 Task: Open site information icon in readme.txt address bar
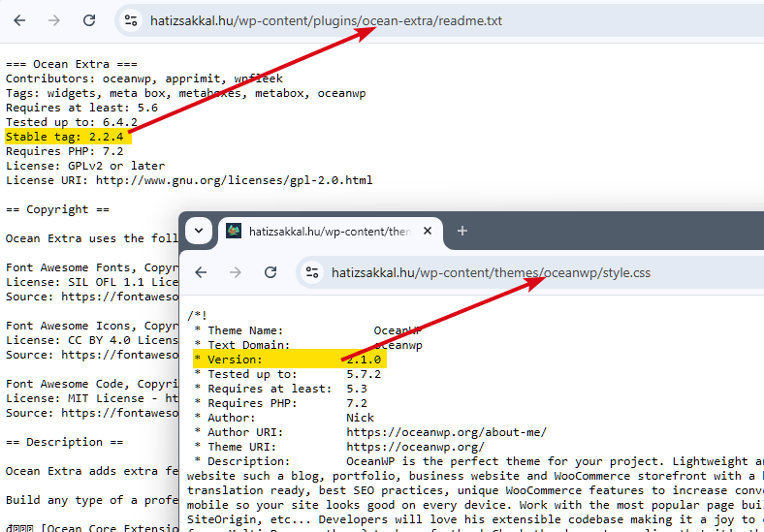coord(131,20)
